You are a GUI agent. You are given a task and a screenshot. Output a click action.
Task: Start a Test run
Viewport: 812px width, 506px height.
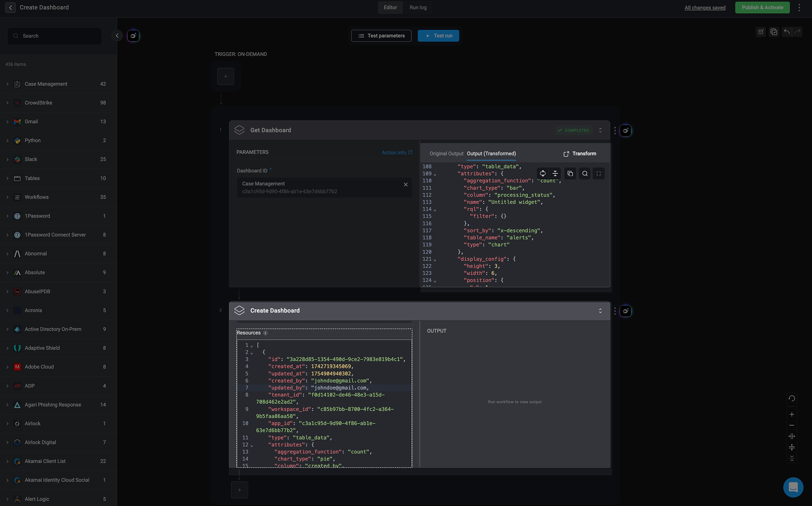pos(438,36)
